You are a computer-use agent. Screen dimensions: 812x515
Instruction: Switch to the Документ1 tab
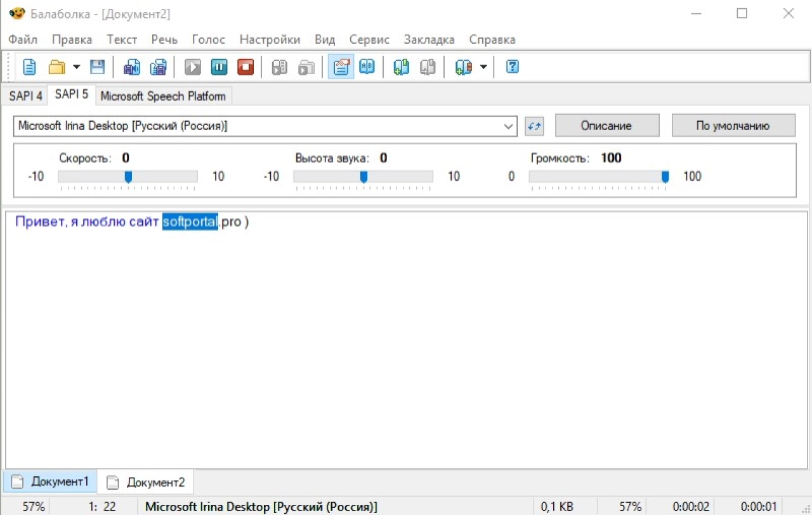pos(50,481)
